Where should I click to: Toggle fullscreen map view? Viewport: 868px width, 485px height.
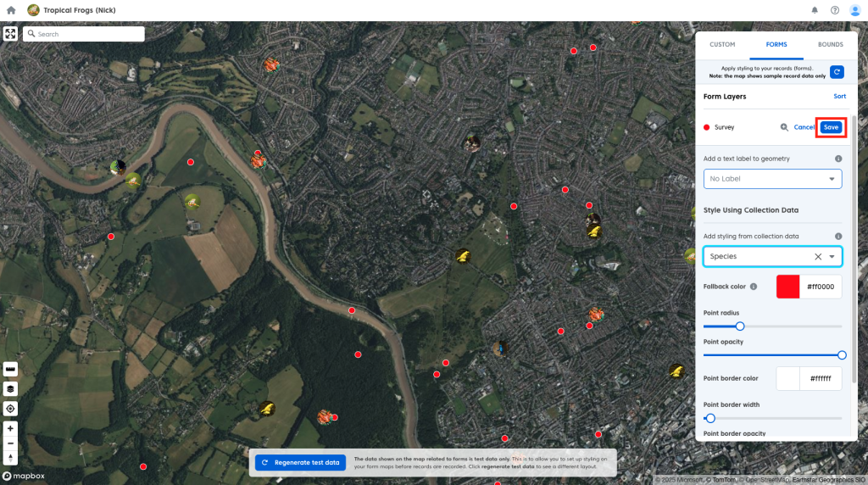point(10,34)
